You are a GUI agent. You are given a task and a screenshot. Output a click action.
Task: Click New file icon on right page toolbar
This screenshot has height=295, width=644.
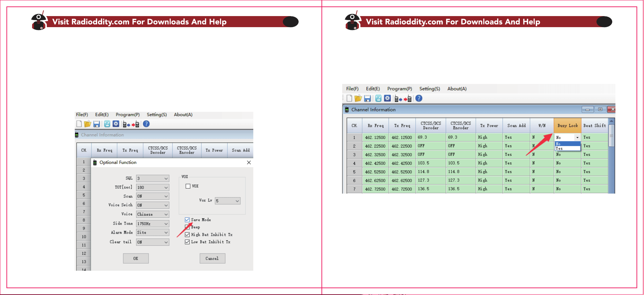(x=349, y=98)
